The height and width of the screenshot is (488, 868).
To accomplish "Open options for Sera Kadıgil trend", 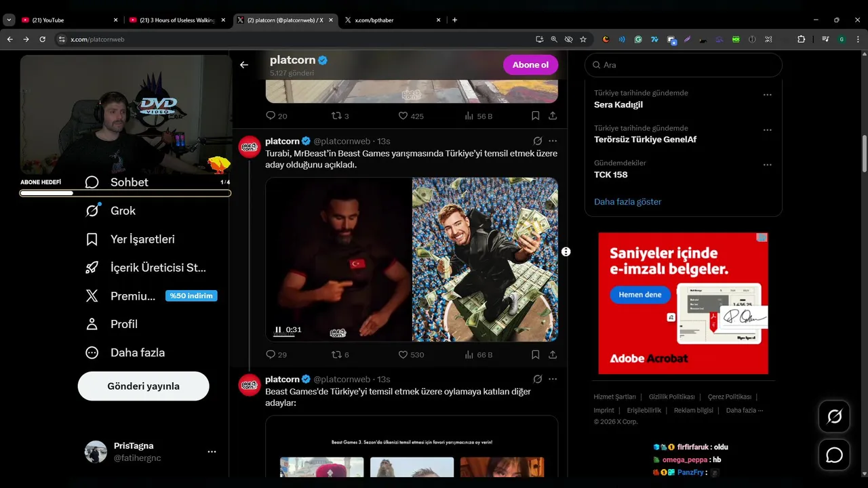I will pyautogui.click(x=768, y=95).
